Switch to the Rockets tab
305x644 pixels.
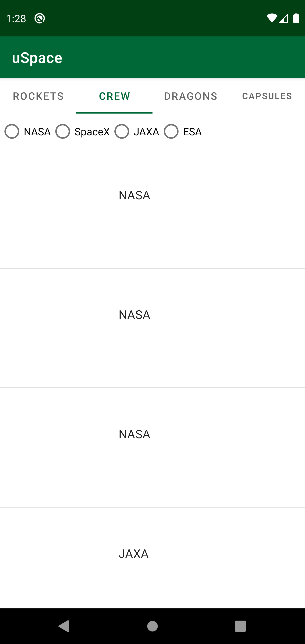pyautogui.click(x=38, y=96)
